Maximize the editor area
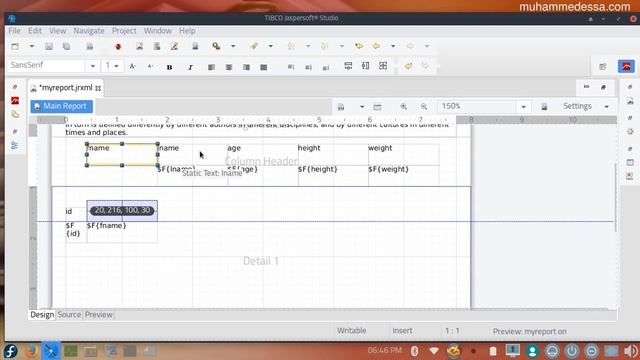The width and height of the screenshot is (640, 360). click(x=603, y=87)
